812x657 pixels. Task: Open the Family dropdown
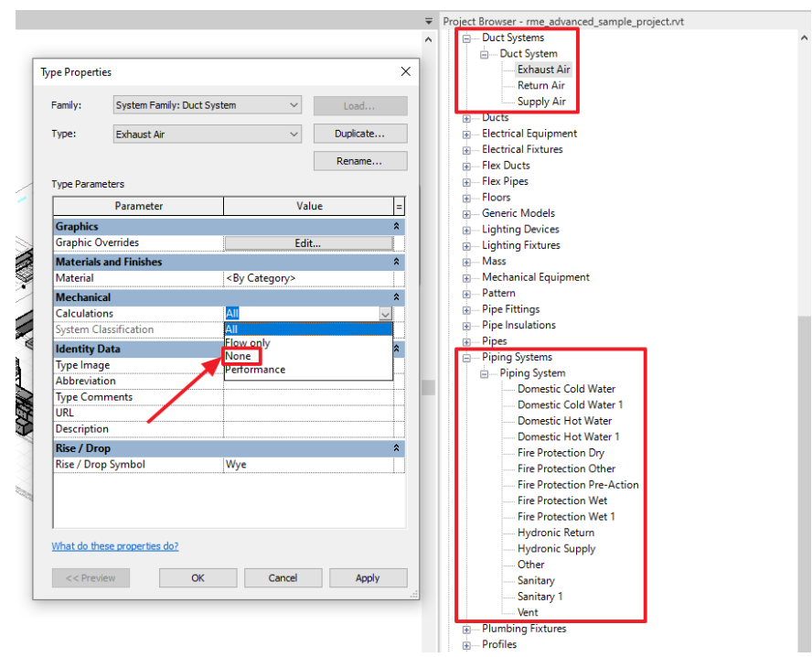[x=208, y=105]
